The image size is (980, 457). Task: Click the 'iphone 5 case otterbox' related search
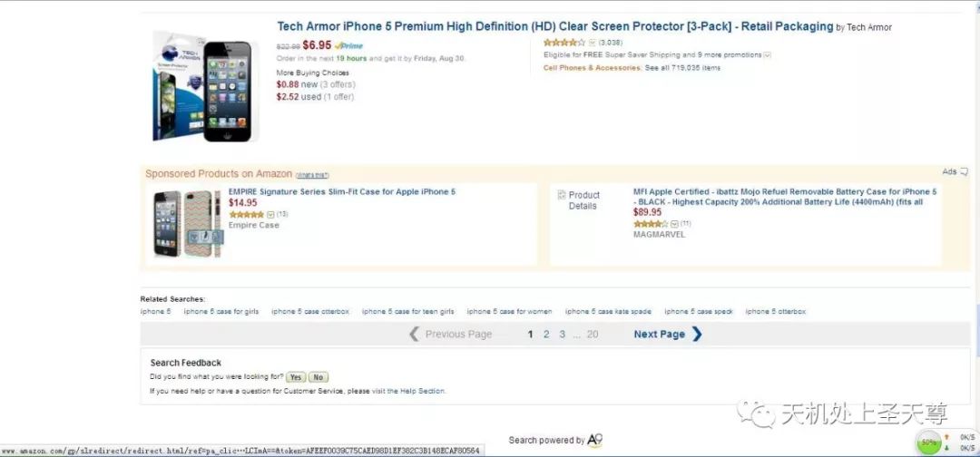click(309, 311)
